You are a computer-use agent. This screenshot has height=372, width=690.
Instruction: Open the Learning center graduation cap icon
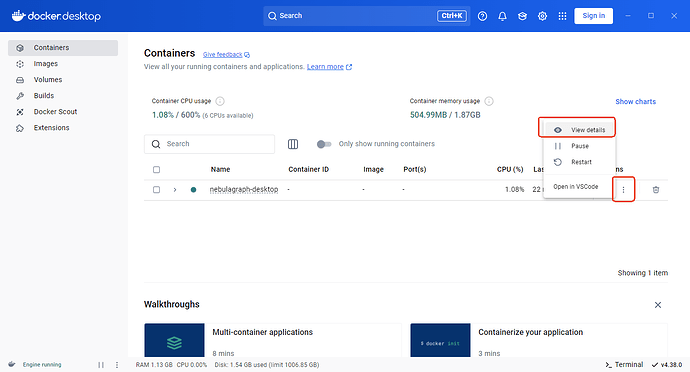(x=522, y=16)
